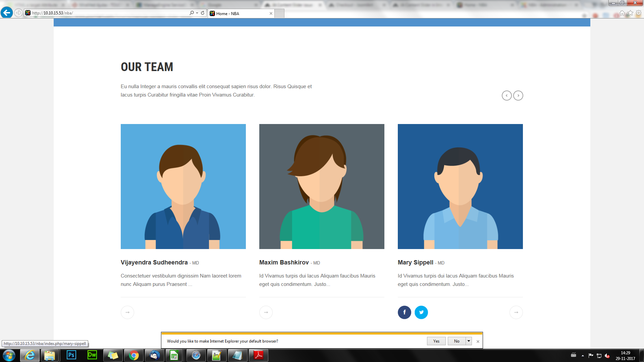The height and width of the screenshot is (362, 644).
Task: Click Maxim Bashkirov's avatar image
Action: tap(322, 186)
